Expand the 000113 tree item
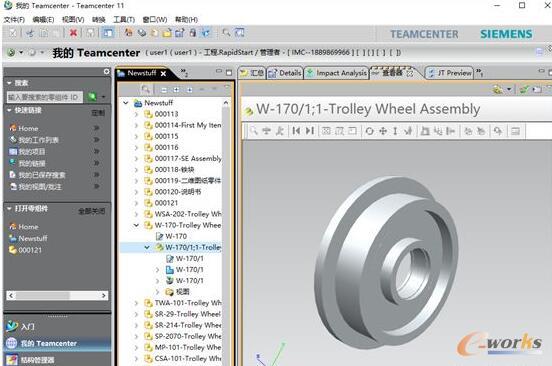Screen dimensions: 552x366 click(x=137, y=114)
